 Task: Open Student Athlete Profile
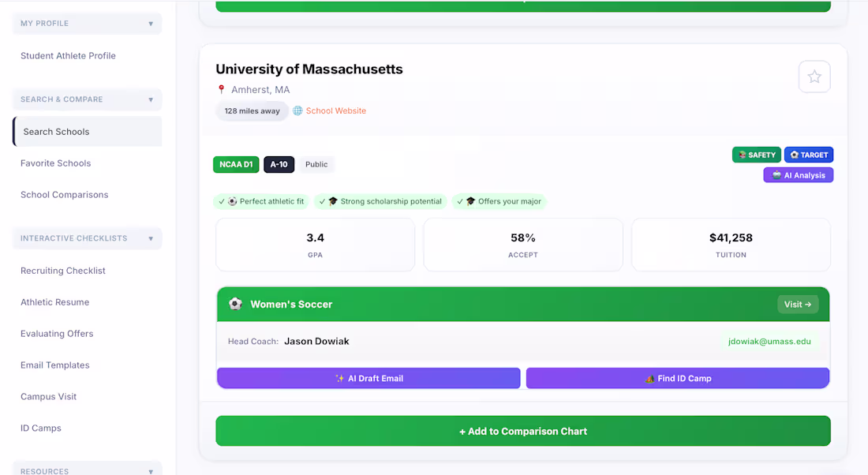click(68, 55)
